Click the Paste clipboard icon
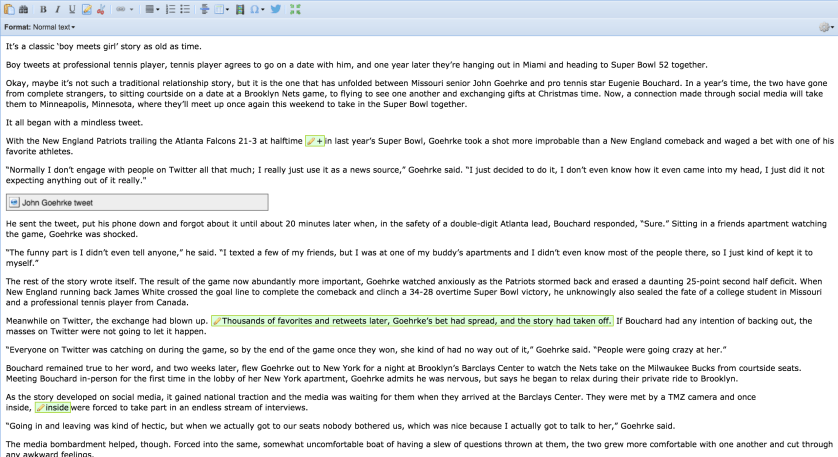 tap(11, 9)
